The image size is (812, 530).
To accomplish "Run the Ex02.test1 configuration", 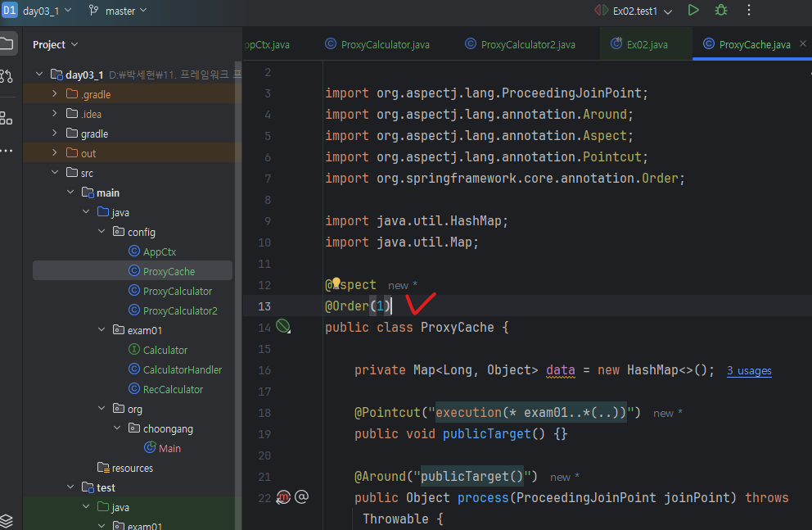I will (692, 11).
